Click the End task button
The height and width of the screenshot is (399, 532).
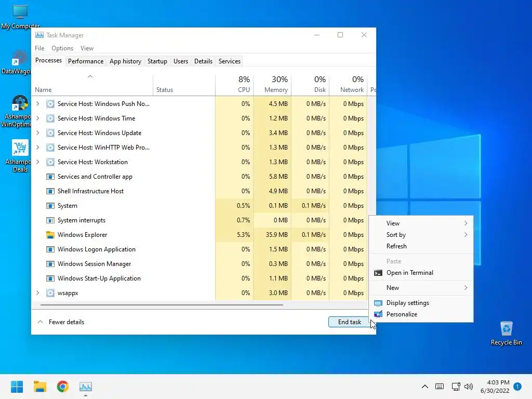(x=350, y=322)
